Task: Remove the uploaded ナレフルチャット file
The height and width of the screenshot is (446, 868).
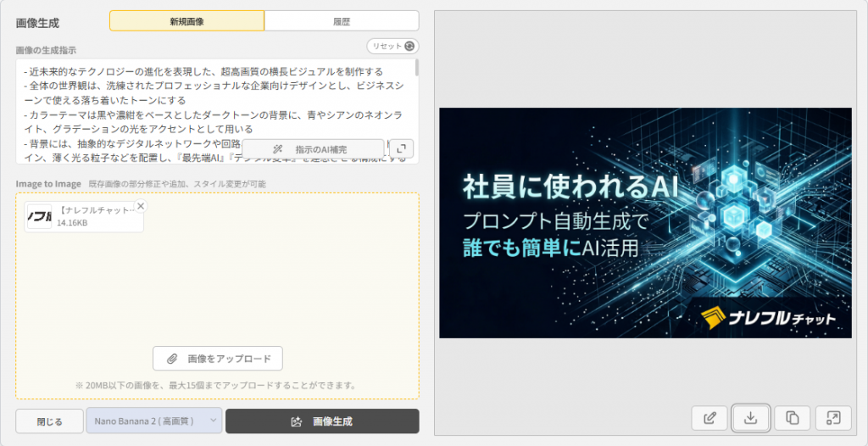Action: (141, 206)
